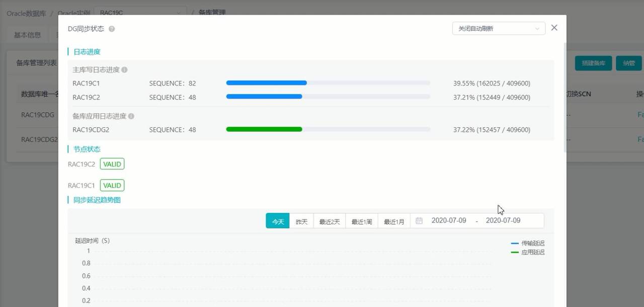
Task: Click the cursor area near 同步延迟趋势图 chart
Action: click(500, 209)
